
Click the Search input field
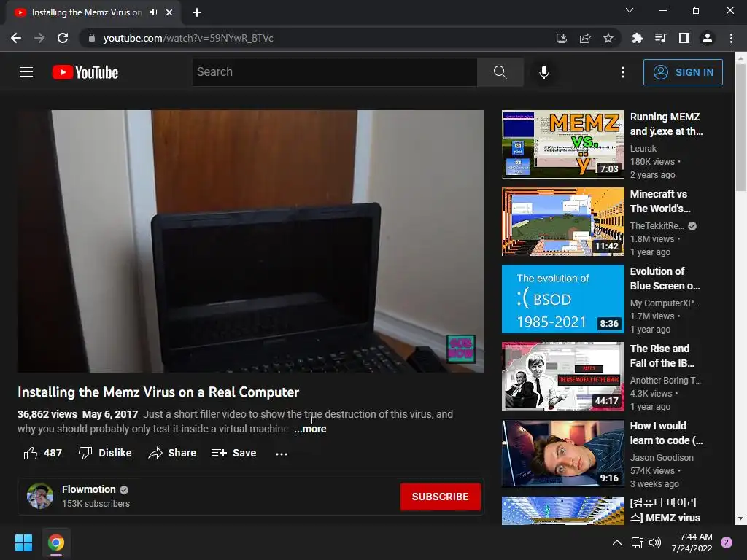click(335, 72)
